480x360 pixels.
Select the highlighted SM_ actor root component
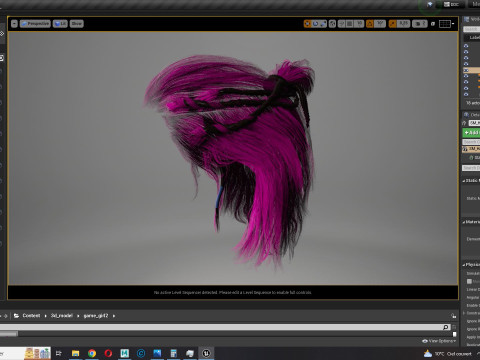471,149
